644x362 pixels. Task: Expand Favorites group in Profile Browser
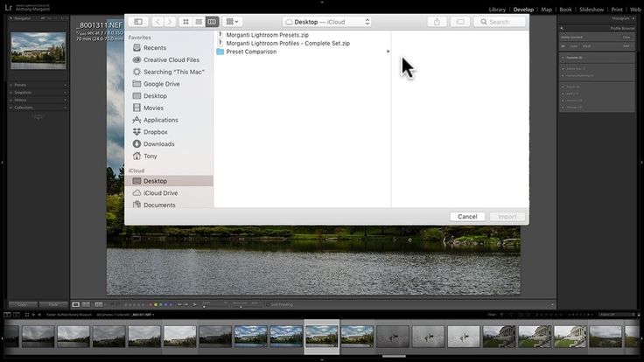pyautogui.click(x=563, y=58)
